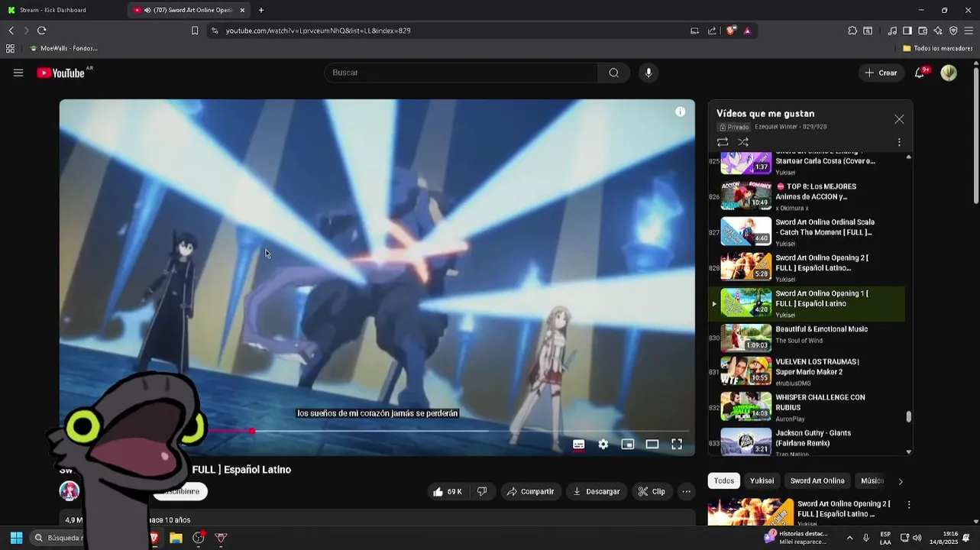Go back in the browser
This screenshot has width=980, height=550.
pos(11,31)
